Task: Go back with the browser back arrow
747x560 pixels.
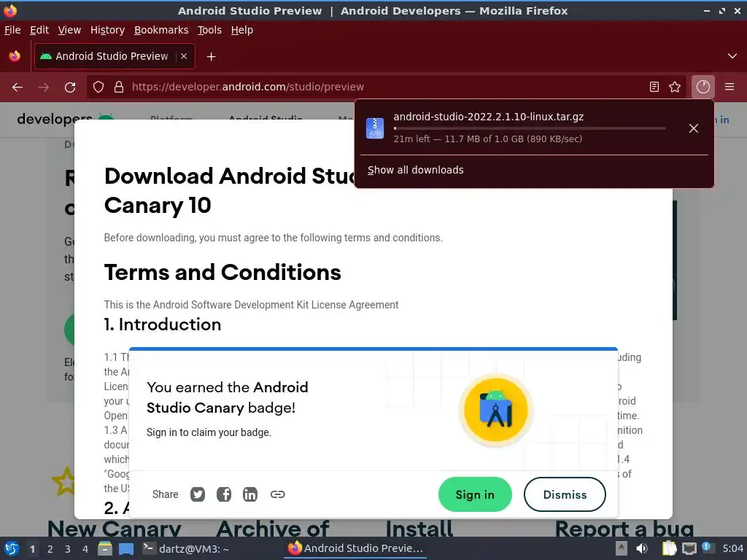Action: coord(18,87)
